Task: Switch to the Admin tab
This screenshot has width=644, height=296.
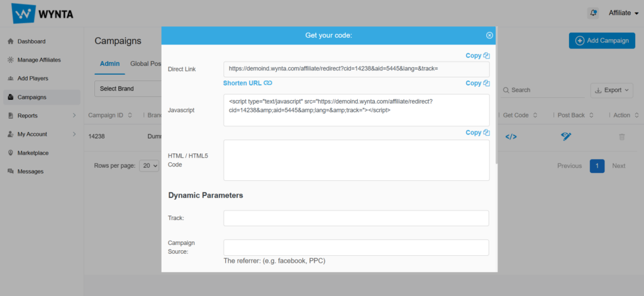Action: (109, 63)
